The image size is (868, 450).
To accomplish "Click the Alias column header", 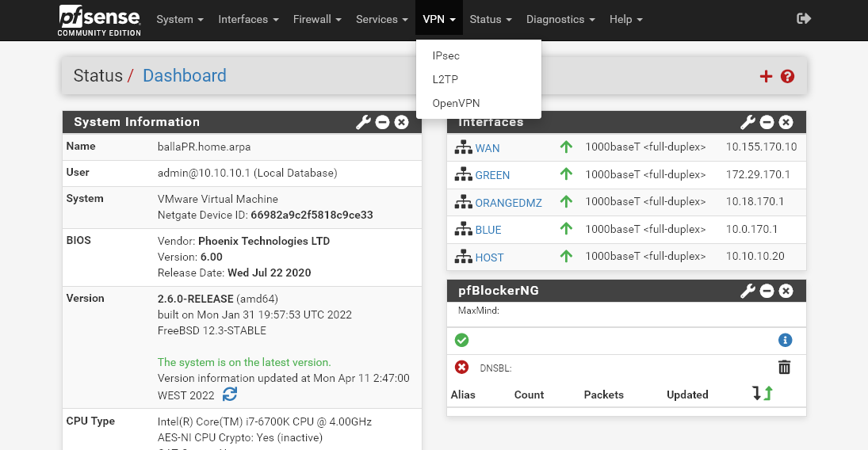I will tap(463, 395).
